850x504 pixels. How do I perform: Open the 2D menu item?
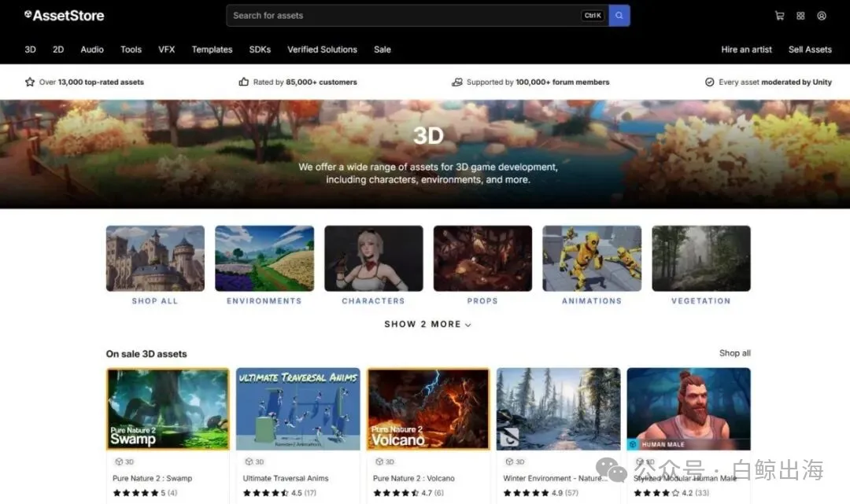tap(58, 50)
